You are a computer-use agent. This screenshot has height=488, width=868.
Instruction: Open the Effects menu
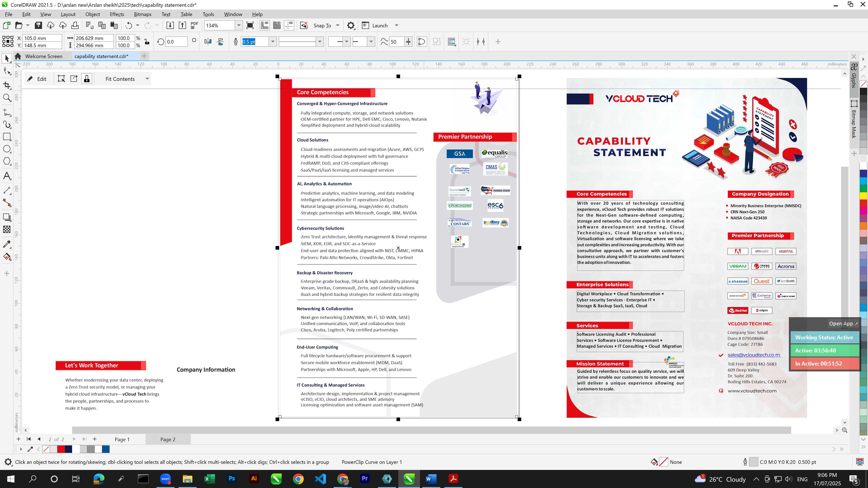(x=117, y=14)
